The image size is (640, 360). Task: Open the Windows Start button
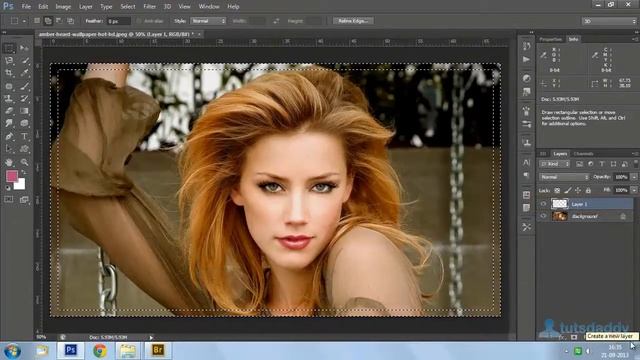click(x=12, y=351)
